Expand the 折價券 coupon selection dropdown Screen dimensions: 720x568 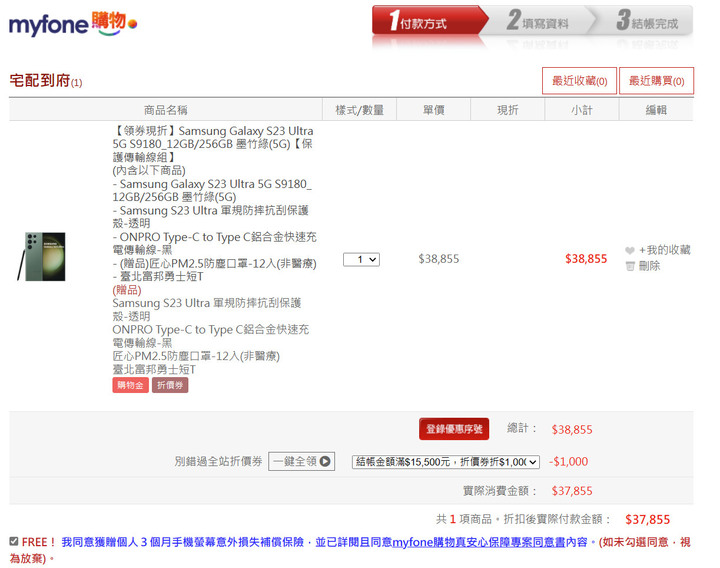tap(445, 462)
